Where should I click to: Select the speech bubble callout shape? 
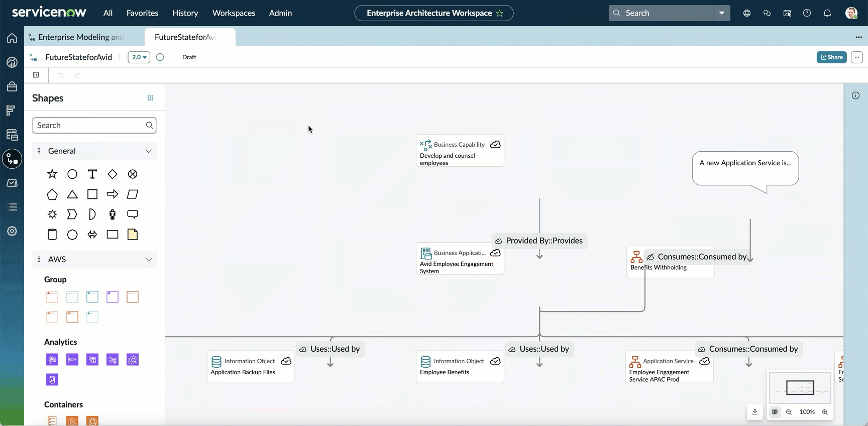[x=133, y=214]
